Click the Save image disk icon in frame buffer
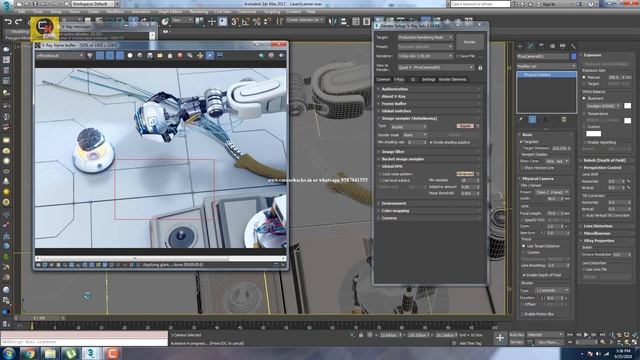Image resolution: width=640 pixels, height=360 pixels. click(150, 56)
